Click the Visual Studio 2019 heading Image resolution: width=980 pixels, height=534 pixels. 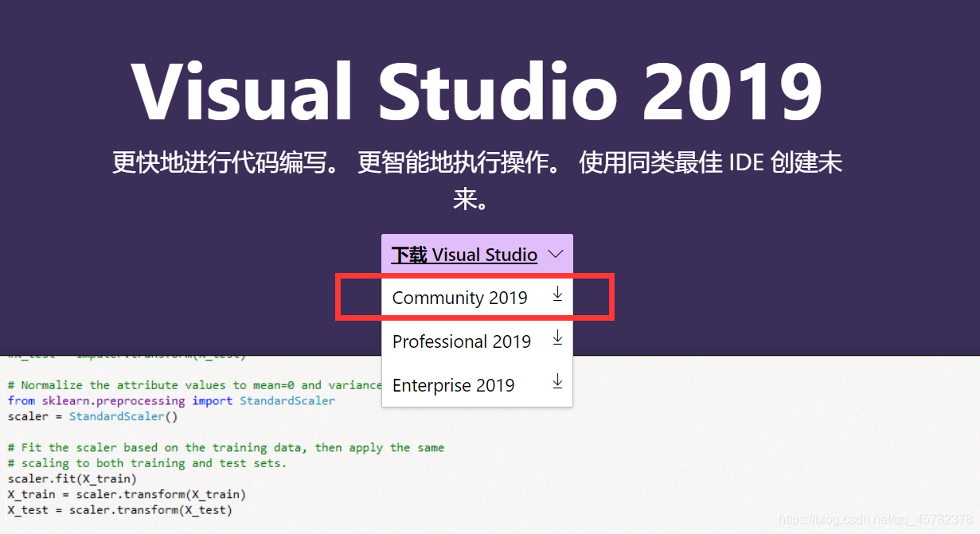479,90
